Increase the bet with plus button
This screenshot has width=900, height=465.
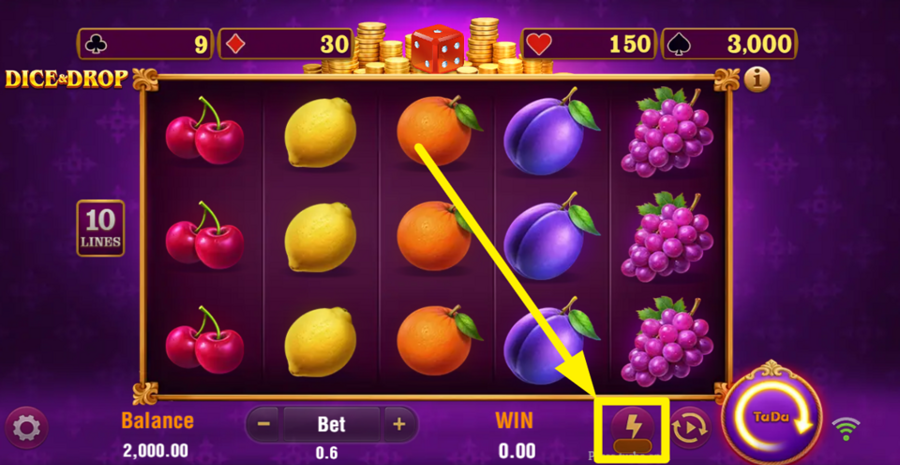399,424
